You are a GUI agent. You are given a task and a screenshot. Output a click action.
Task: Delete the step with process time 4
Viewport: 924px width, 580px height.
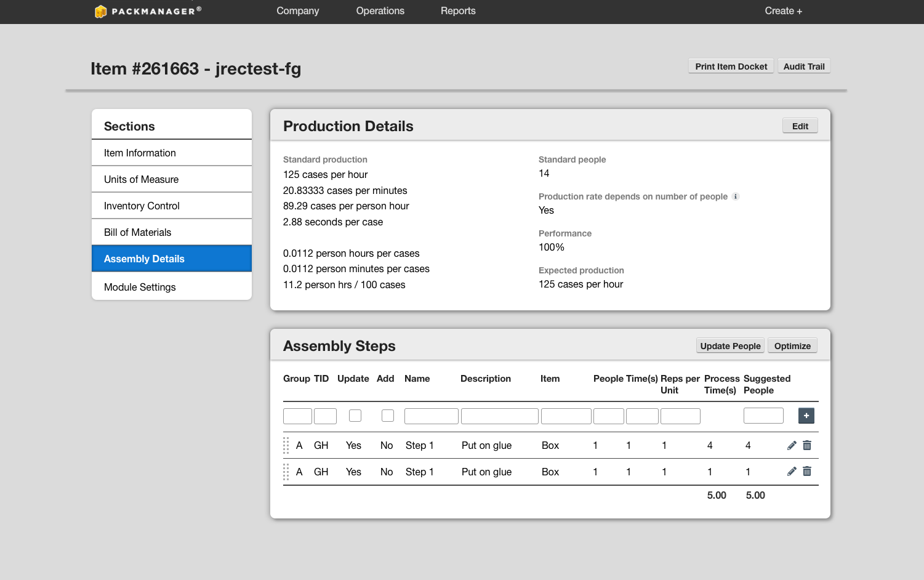click(x=807, y=445)
